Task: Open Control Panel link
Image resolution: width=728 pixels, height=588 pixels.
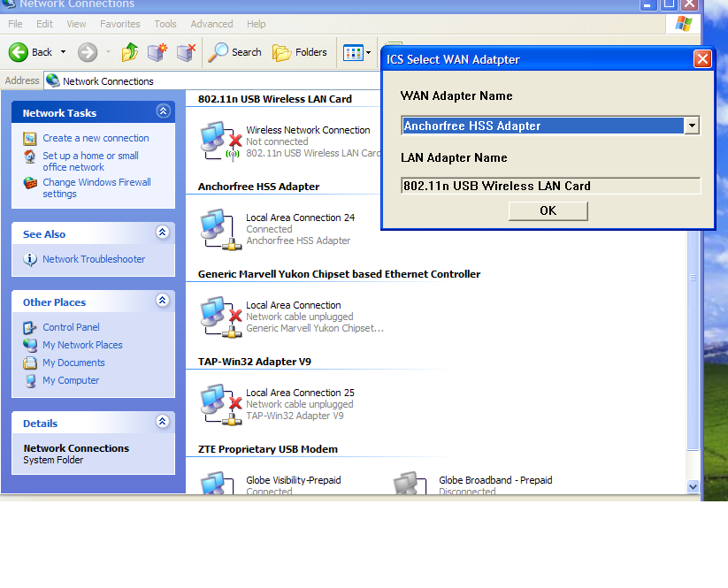Action: (71, 327)
